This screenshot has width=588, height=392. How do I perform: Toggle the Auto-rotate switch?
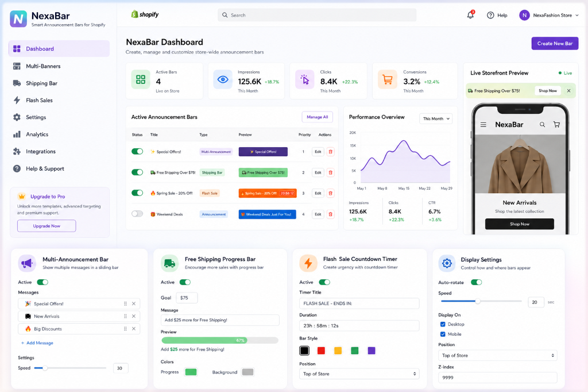(476, 282)
